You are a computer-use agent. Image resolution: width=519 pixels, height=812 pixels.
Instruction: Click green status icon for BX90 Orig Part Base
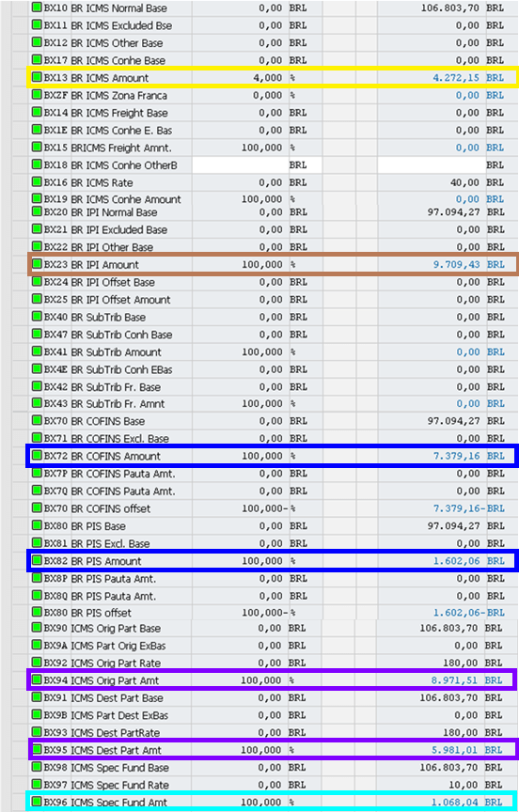(37, 628)
